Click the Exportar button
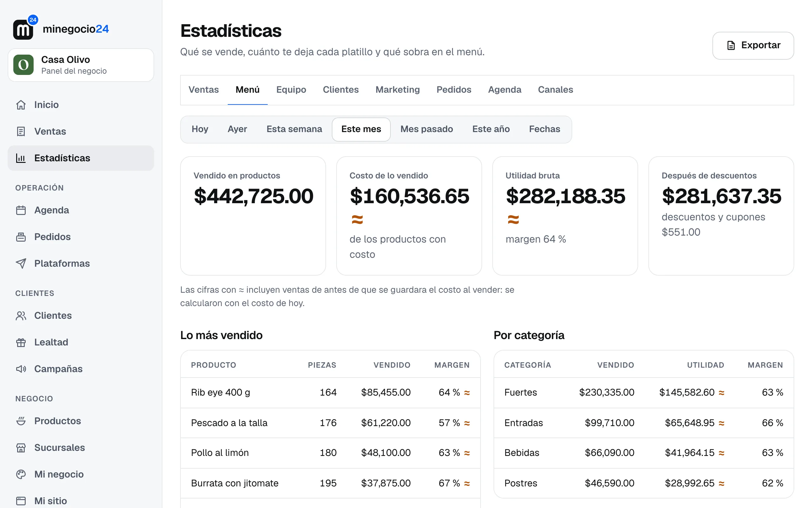Viewport: 812px width, 508px height. click(x=753, y=45)
